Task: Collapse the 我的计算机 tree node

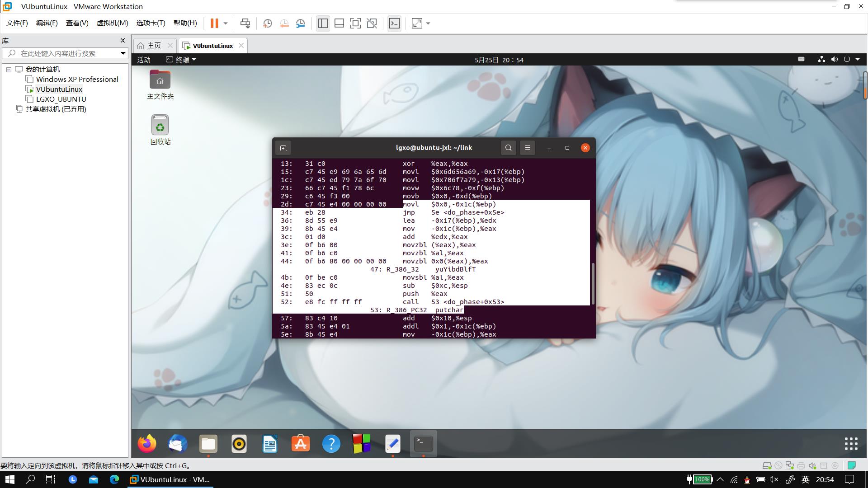Action: pos(9,70)
